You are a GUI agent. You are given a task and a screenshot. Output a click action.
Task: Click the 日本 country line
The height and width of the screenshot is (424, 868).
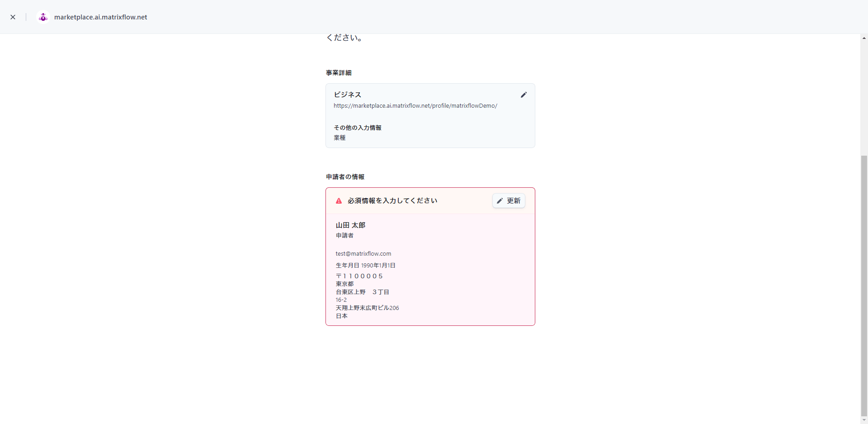[x=341, y=316]
